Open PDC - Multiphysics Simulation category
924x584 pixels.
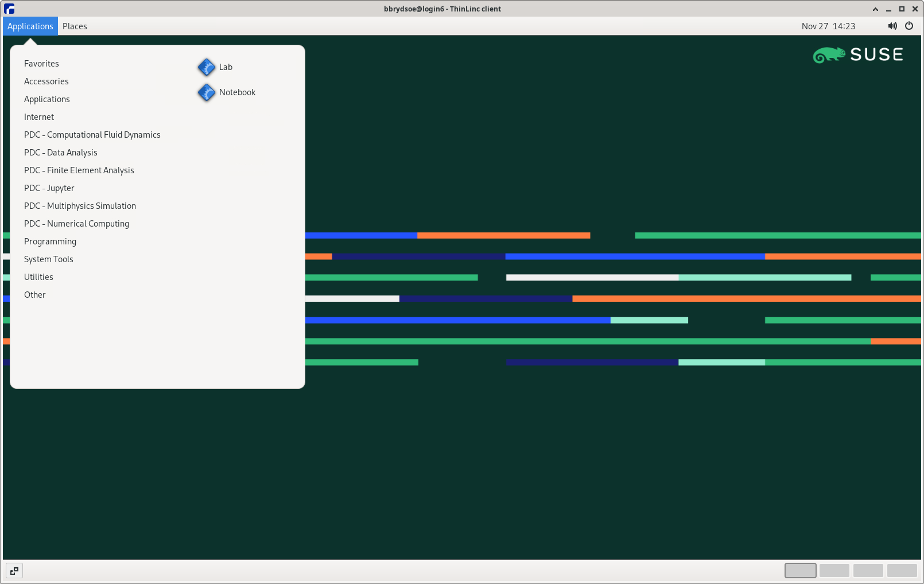tap(80, 206)
